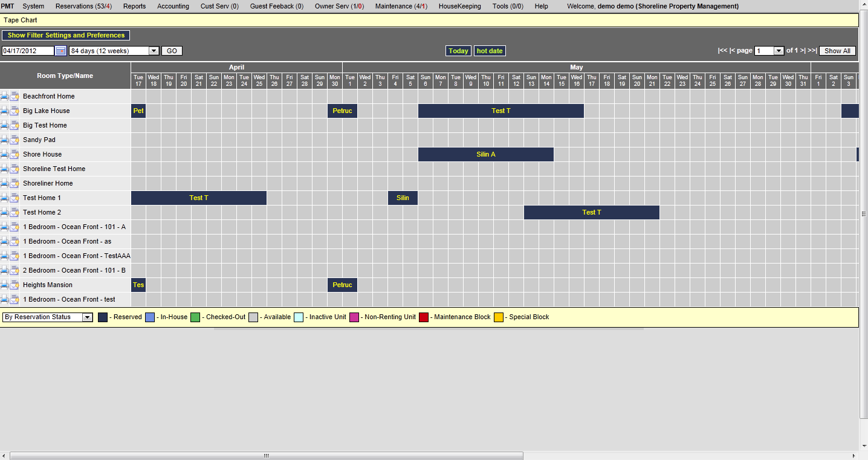Click the Checked-Out legend color swatch
Viewport: 868px width, 460px height.
pos(195,317)
